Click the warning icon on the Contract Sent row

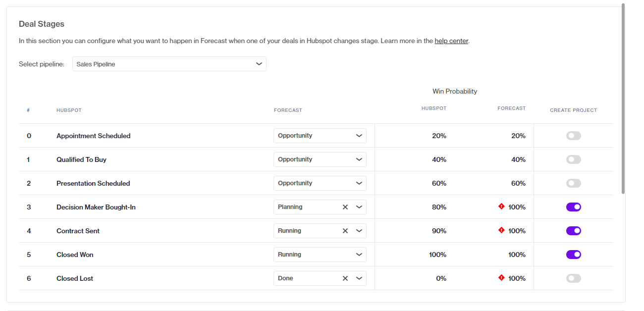500,230
